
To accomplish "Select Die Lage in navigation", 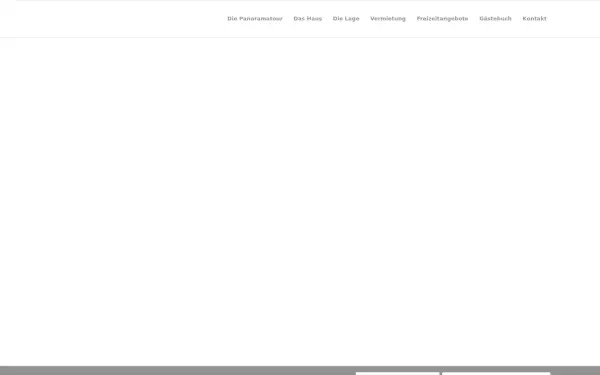I will click(x=346, y=18).
